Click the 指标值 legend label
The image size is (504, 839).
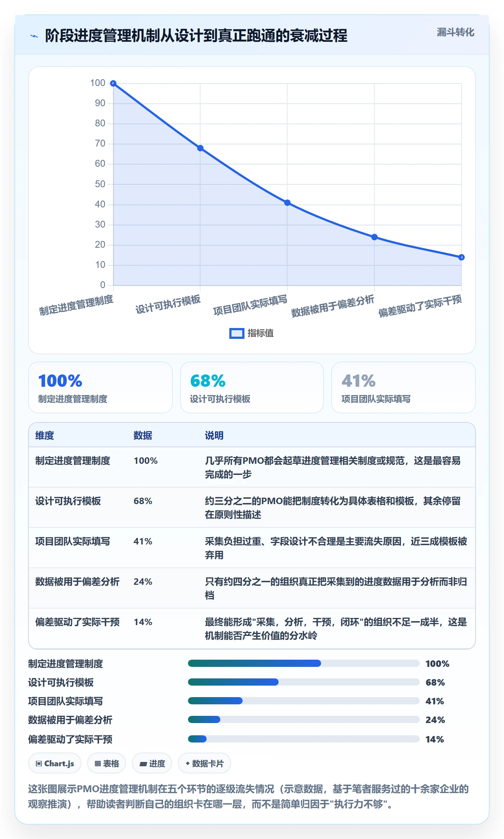point(260,333)
